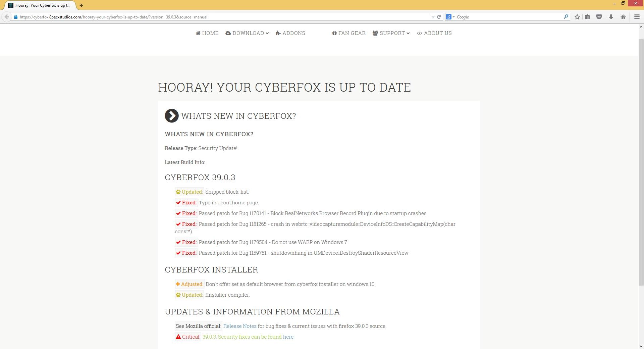The height and width of the screenshot is (349, 644).
Task: Click the 'Release Type:' Security Update text
Action: point(201,148)
